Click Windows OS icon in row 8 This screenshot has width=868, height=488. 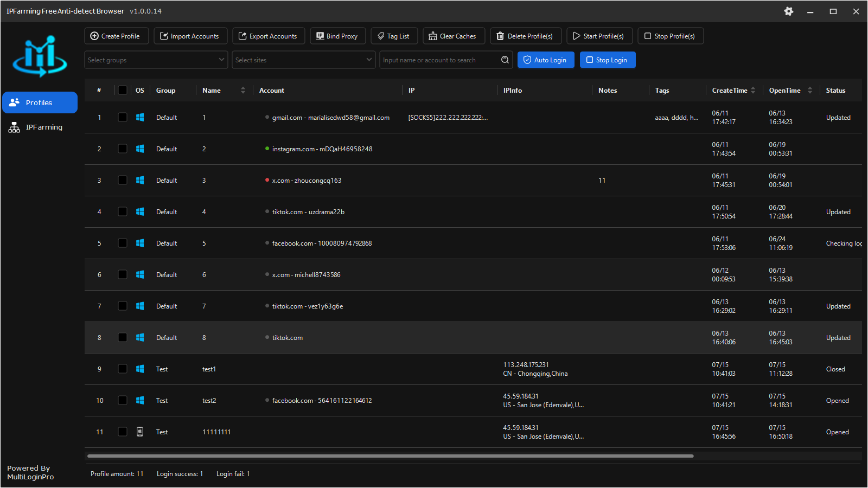[140, 337]
